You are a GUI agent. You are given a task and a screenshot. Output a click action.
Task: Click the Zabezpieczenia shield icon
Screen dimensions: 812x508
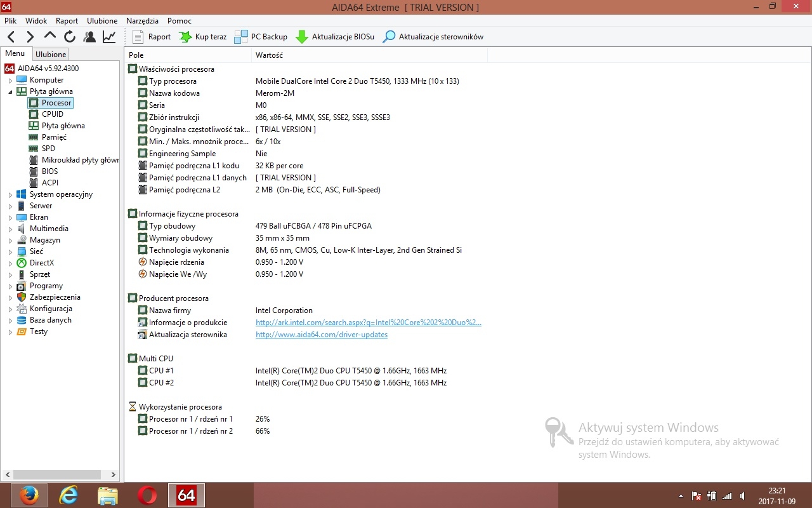[22, 297]
